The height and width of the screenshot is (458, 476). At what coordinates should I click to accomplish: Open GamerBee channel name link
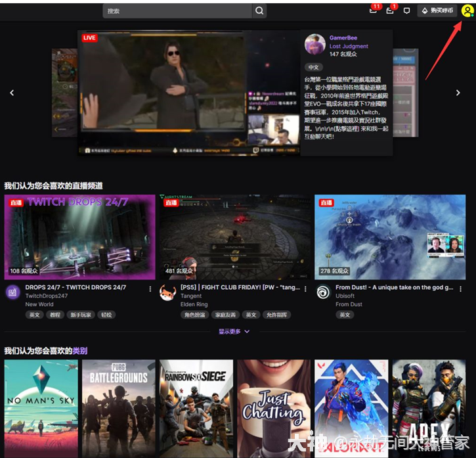coord(343,37)
